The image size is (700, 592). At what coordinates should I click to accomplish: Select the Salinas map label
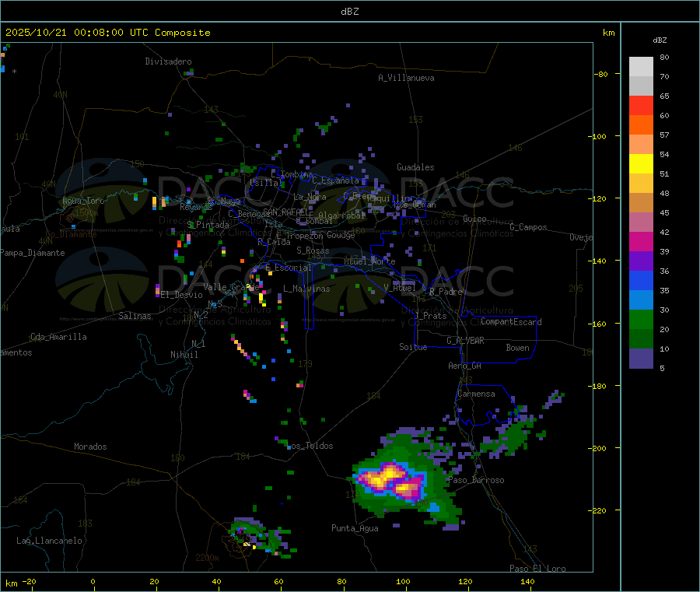pyautogui.click(x=135, y=316)
